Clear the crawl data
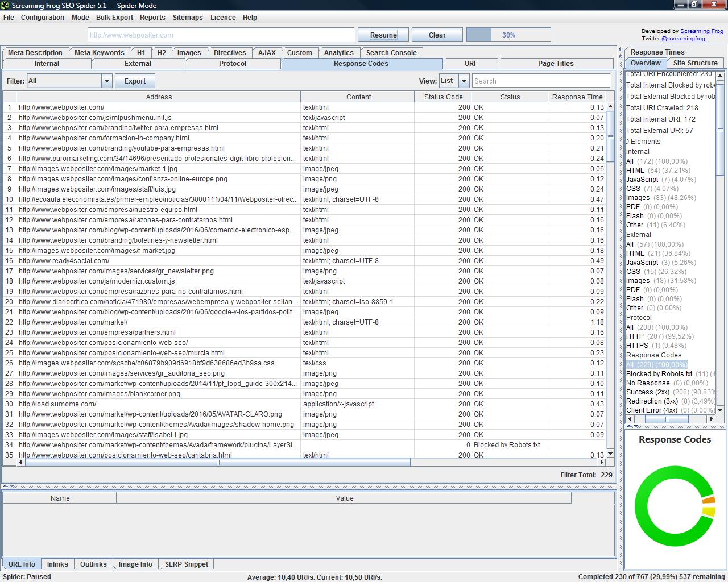This screenshot has width=728, height=582. [x=437, y=35]
